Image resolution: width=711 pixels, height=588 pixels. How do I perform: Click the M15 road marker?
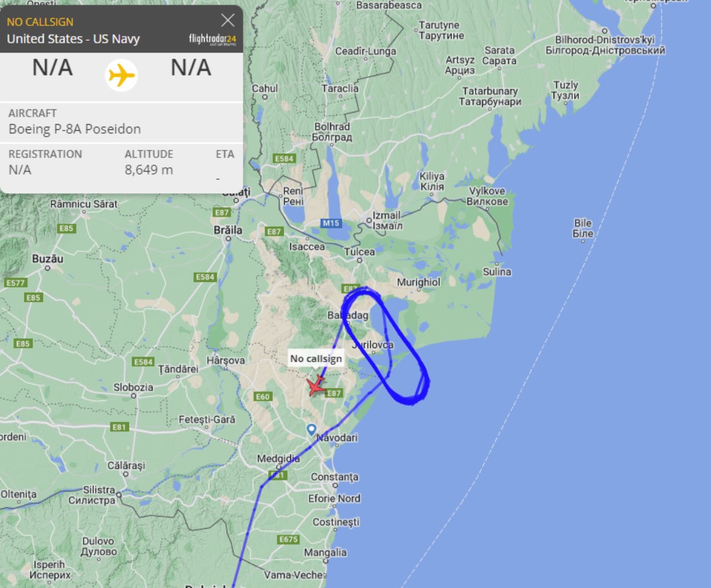[x=331, y=223]
